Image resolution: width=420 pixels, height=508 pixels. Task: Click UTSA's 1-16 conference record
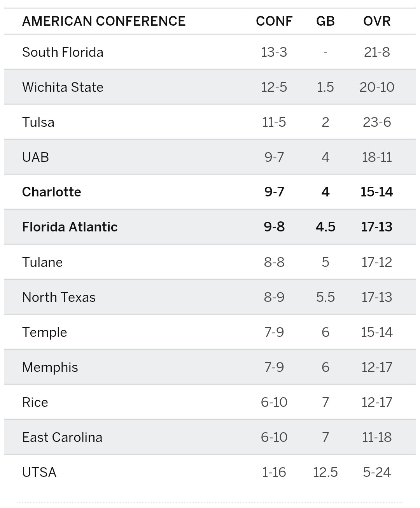[274, 472]
